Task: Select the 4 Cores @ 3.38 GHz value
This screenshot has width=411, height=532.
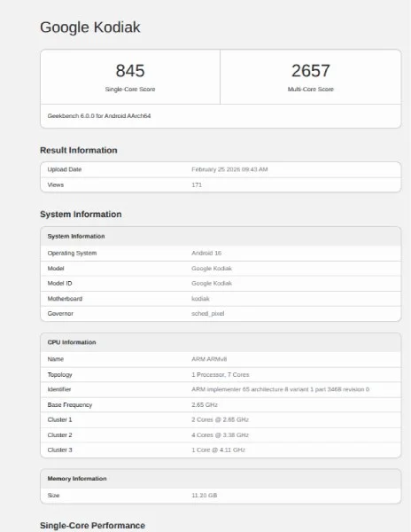Action: 220,435
